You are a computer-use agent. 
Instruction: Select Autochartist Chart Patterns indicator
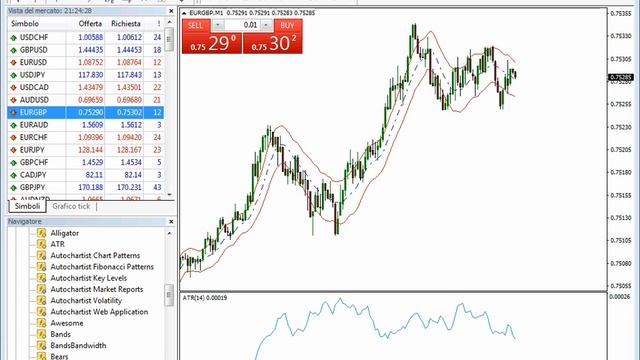pyautogui.click(x=95, y=256)
